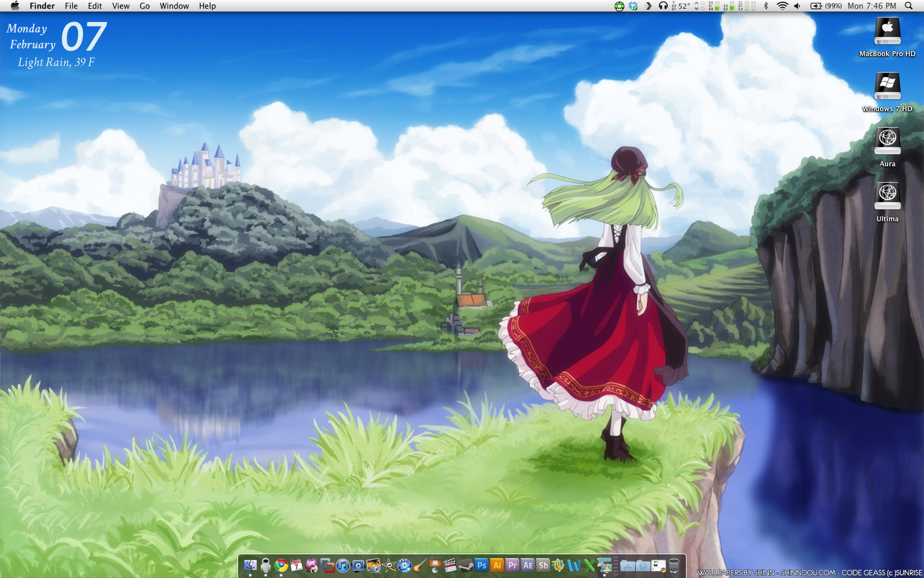Image resolution: width=924 pixels, height=578 pixels.
Task: Click the CPU usage meter
Action: click(x=747, y=6)
